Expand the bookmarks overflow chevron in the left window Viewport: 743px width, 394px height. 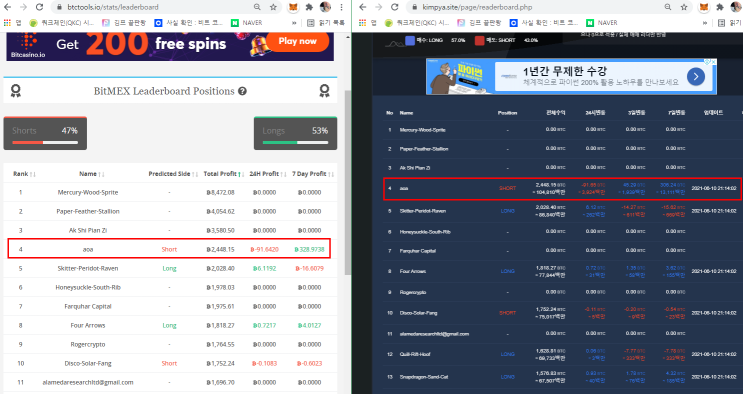coord(294,23)
